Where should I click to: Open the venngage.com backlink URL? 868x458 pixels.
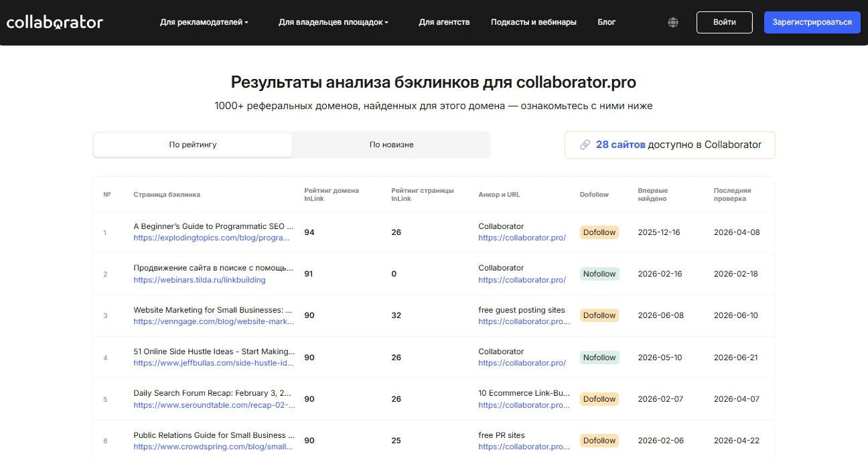214,321
